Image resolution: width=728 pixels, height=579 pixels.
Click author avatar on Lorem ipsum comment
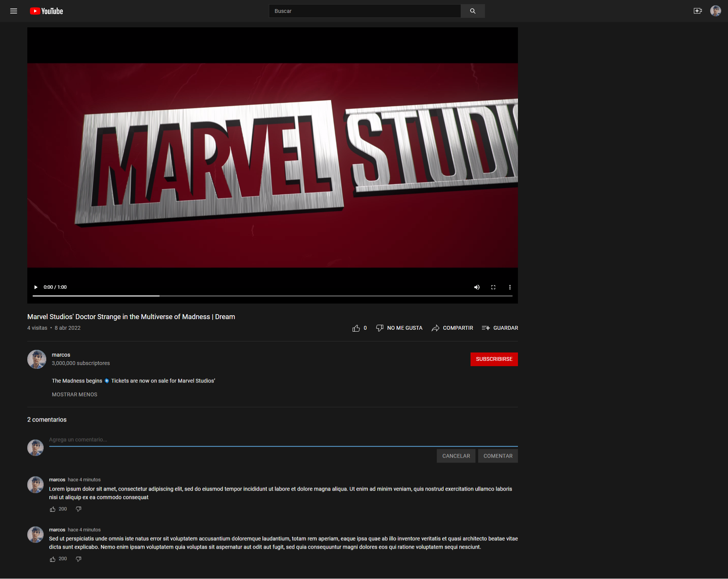(x=36, y=485)
